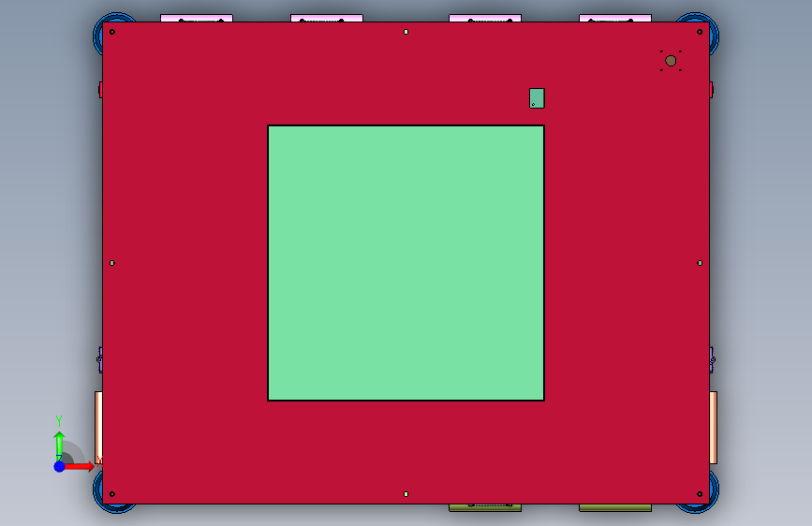The height and width of the screenshot is (526, 812).
Task: Select the red X axis arrow on triad
Action: coord(79,466)
